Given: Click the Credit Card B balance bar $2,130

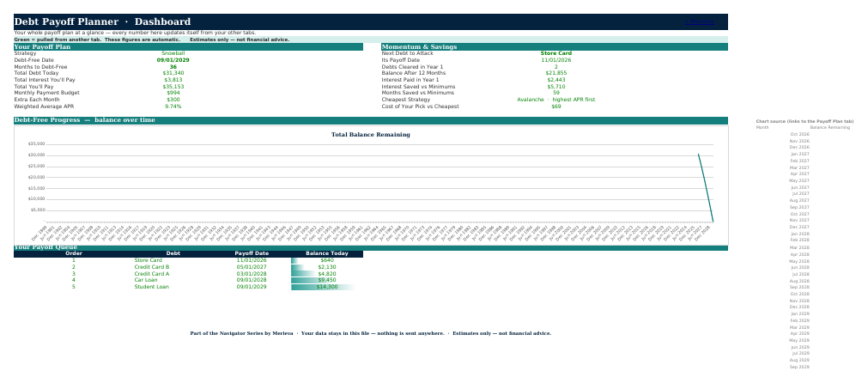Looking at the screenshot, I should point(327,267).
